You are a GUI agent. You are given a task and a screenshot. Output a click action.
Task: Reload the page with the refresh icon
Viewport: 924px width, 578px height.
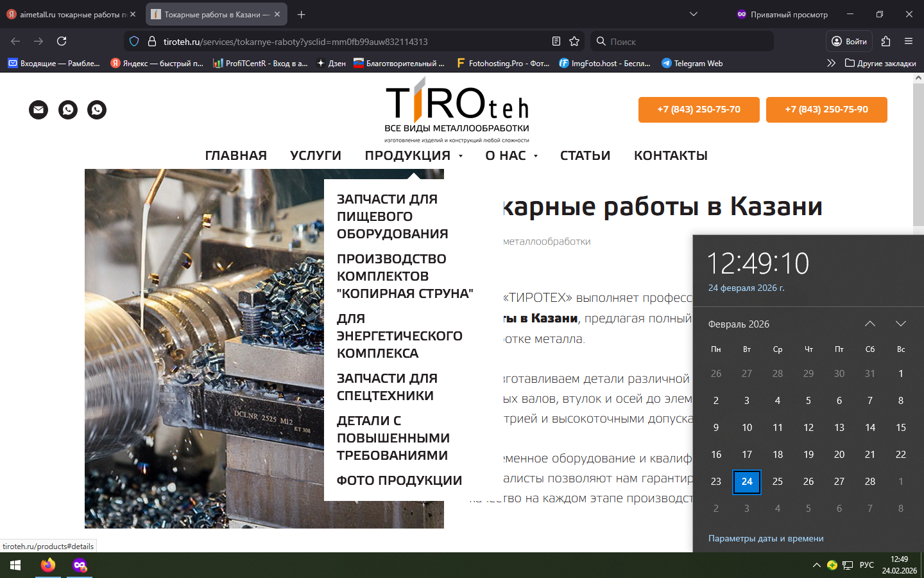pyautogui.click(x=62, y=41)
